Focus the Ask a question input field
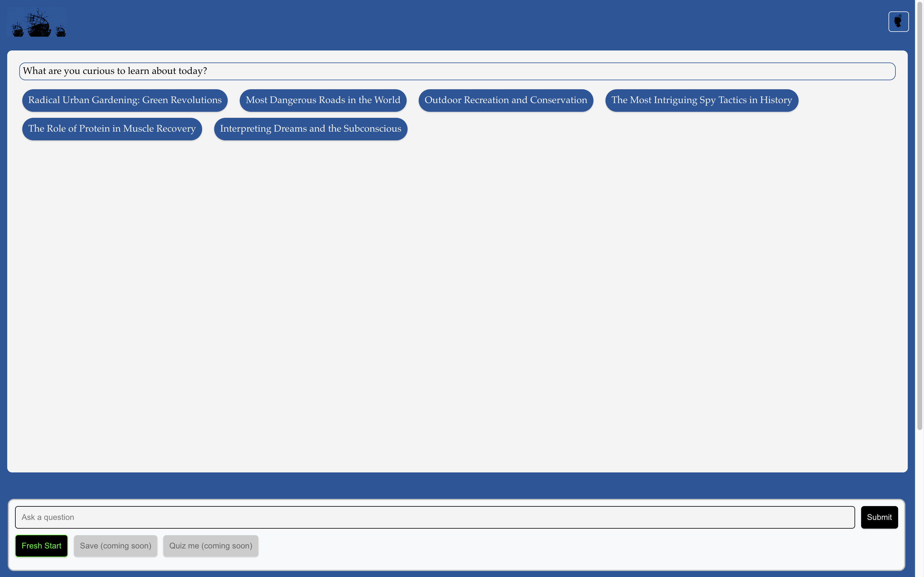The height and width of the screenshot is (577, 924). 435,517
